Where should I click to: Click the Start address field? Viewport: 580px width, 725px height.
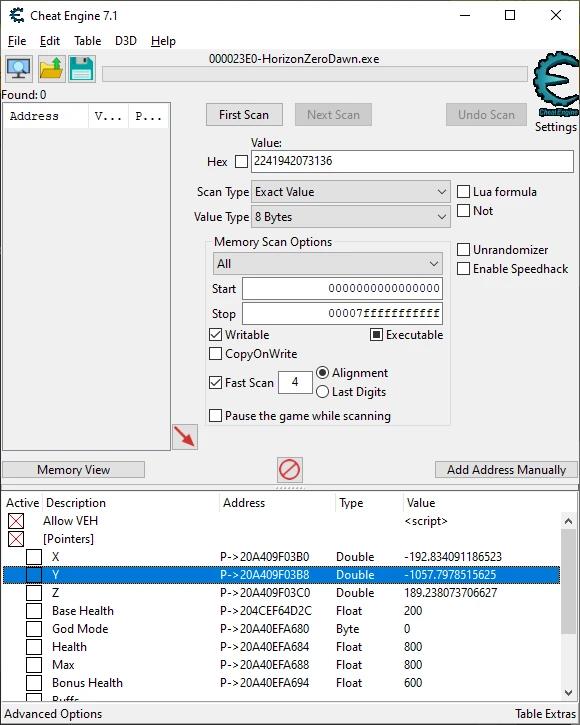[x=342, y=289]
